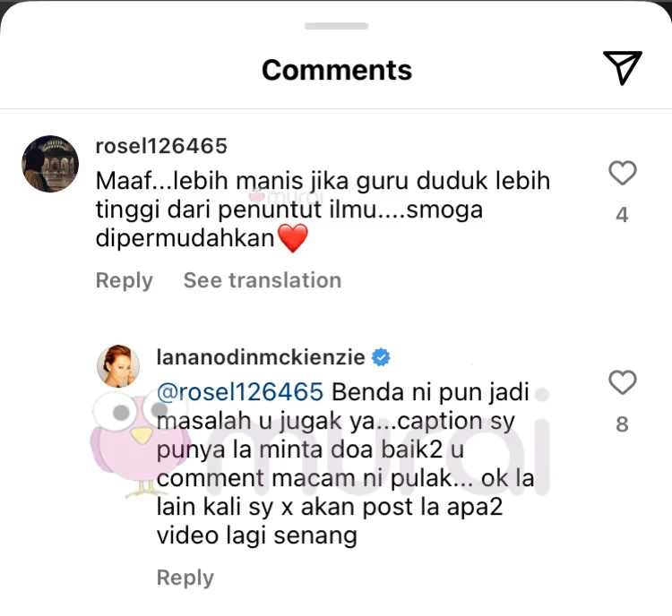Like rosel126465's comment with the heart
672x616 pixels.
tap(622, 173)
